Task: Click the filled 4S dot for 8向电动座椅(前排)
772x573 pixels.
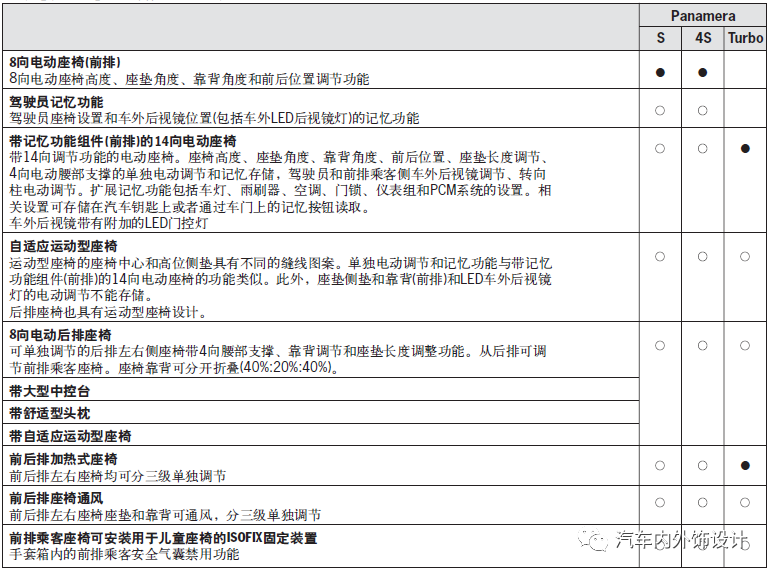Action: tap(703, 73)
